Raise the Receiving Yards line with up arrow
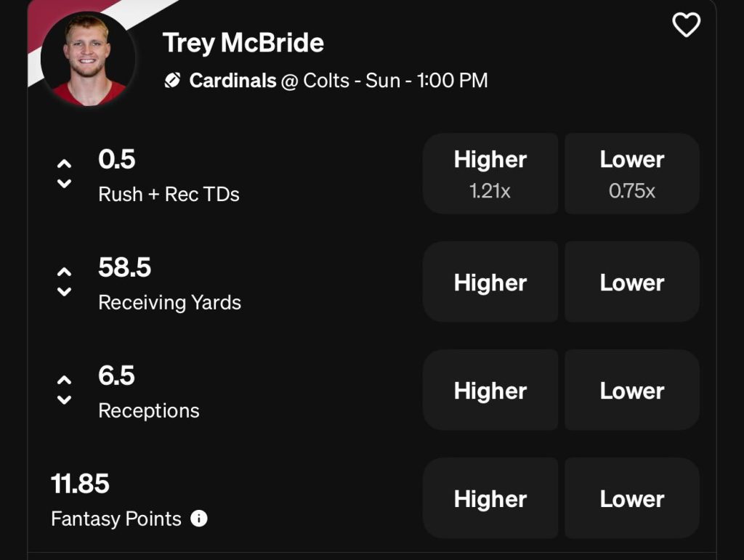This screenshot has width=744, height=560. pyautogui.click(x=64, y=272)
